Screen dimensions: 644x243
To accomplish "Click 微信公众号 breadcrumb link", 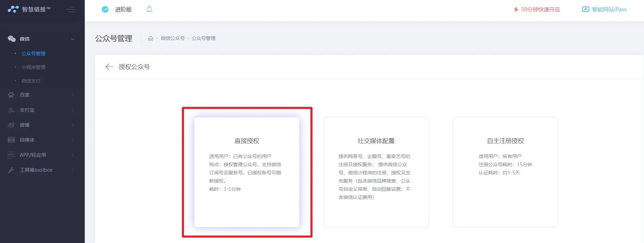I will pyautogui.click(x=173, y=38).
